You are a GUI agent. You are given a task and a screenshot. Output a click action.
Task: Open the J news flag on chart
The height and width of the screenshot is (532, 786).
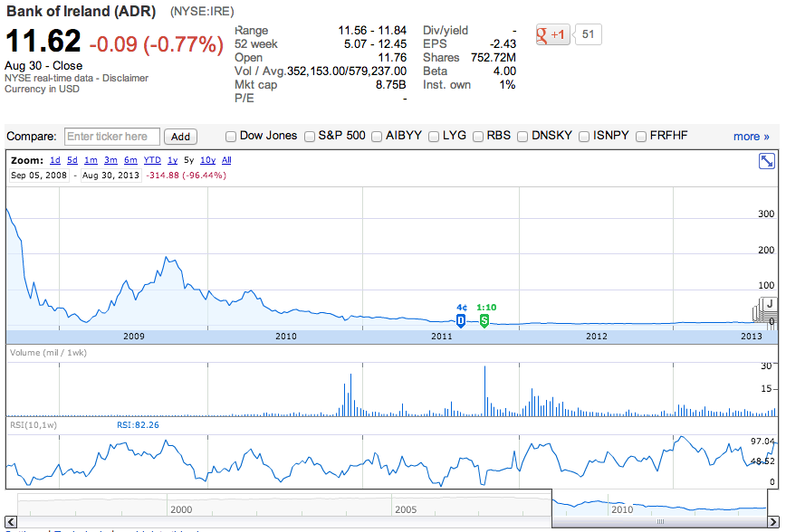click(769, 304)
